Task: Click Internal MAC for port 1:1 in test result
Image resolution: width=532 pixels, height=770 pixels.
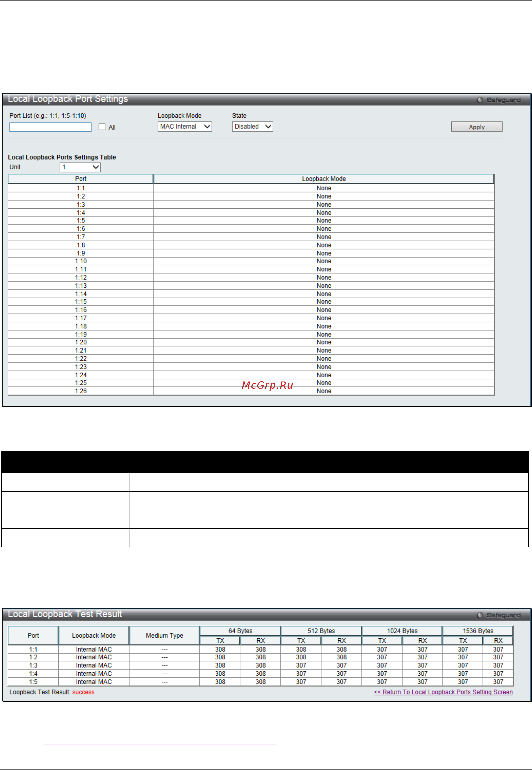Action: (94, 649)
